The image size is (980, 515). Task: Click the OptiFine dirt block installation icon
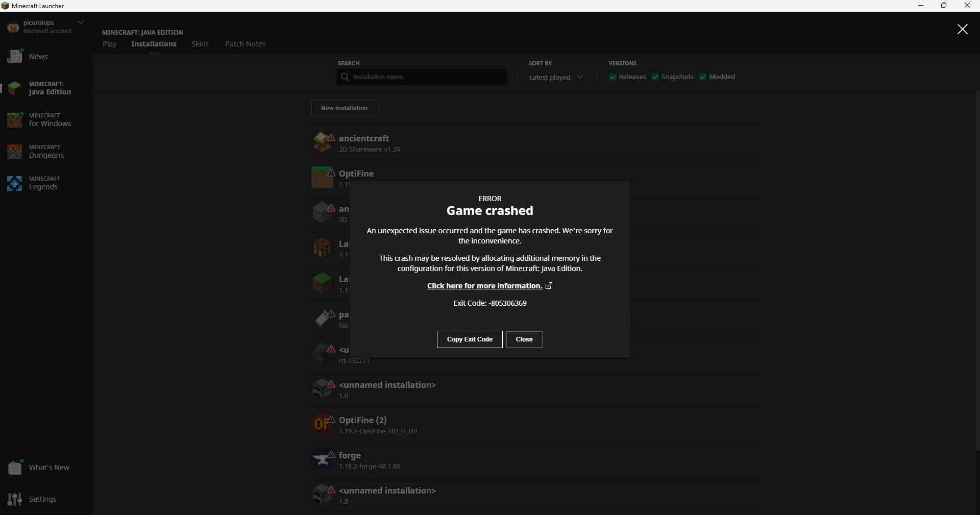pos(323,178)
